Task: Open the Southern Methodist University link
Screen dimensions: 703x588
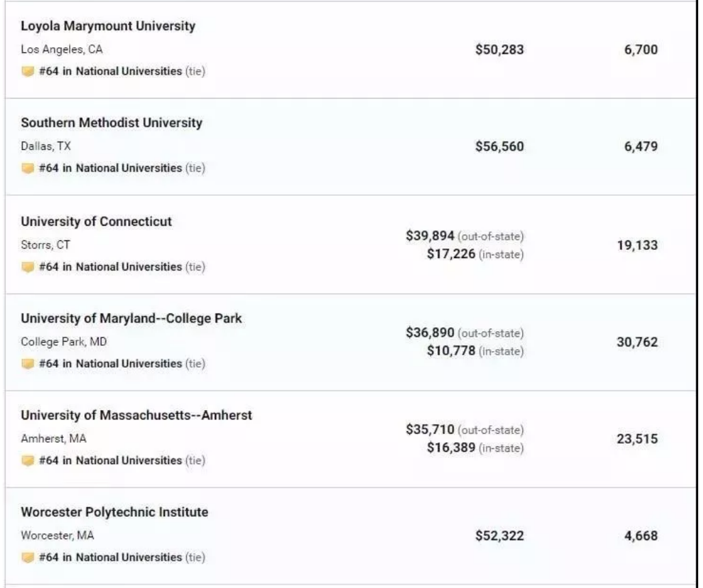Action: (x=112, y=123)
